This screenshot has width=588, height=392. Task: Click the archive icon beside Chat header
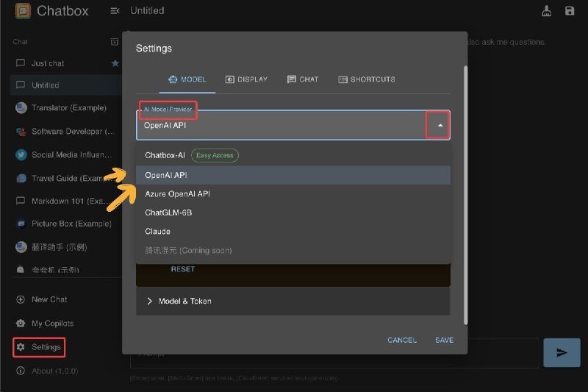(115, 42)
